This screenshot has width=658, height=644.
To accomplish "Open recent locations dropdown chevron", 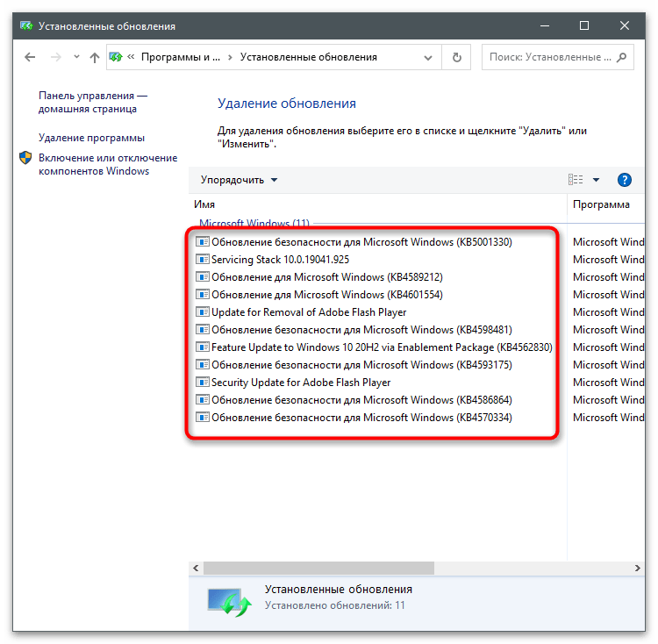I will [x=76, y=57].
